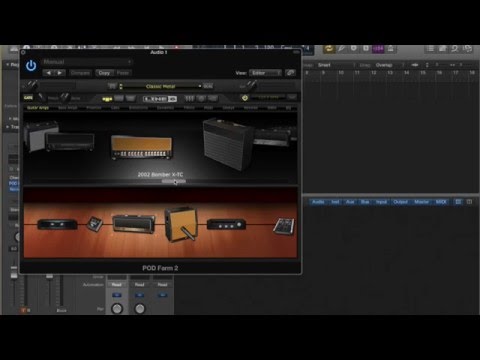
Task: Click the Compare button
Action: tap(80, 73)
